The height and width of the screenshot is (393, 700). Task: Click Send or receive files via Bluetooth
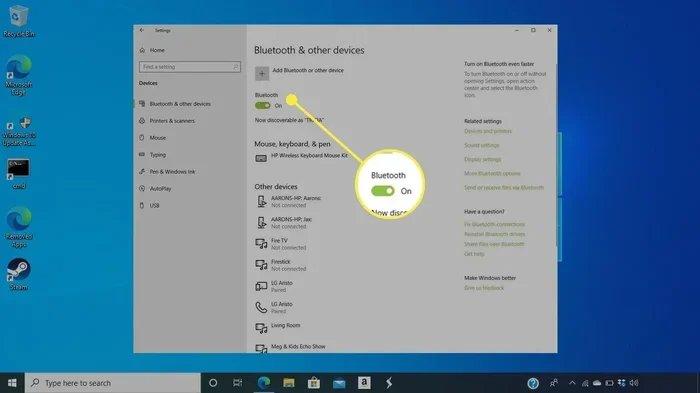pos(504,188)
